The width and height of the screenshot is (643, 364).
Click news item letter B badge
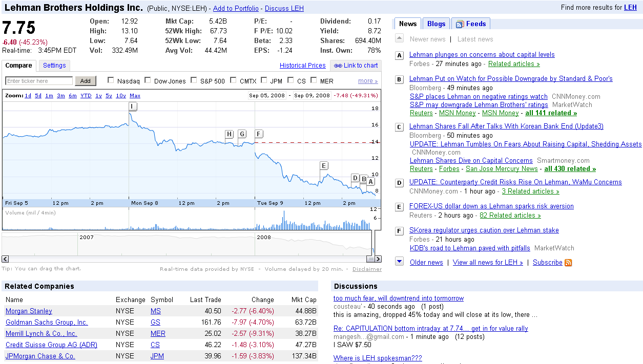400,79
